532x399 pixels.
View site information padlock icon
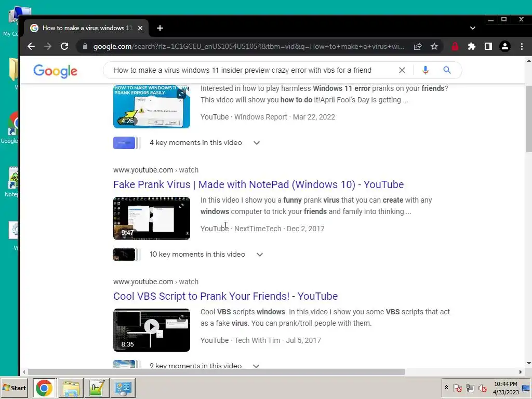pos(85,46)
